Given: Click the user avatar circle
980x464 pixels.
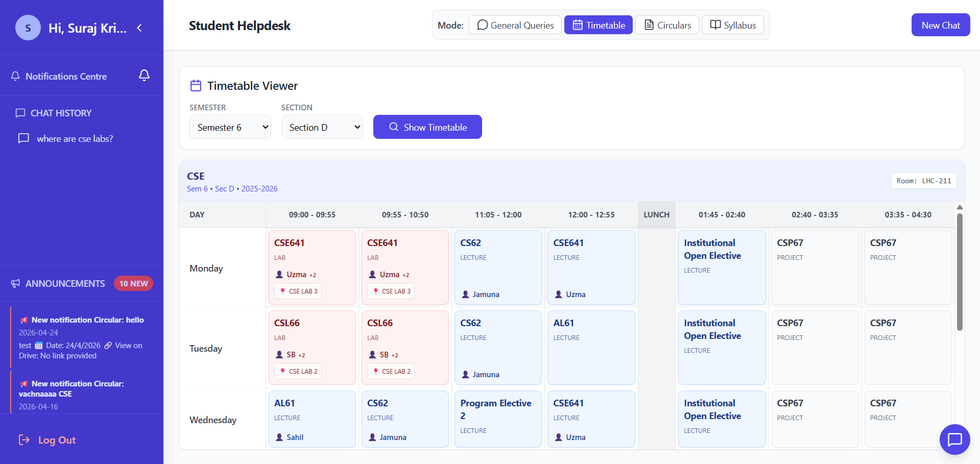Looking at the screenshot, I should pyautogui.click(x=28, y=28).
